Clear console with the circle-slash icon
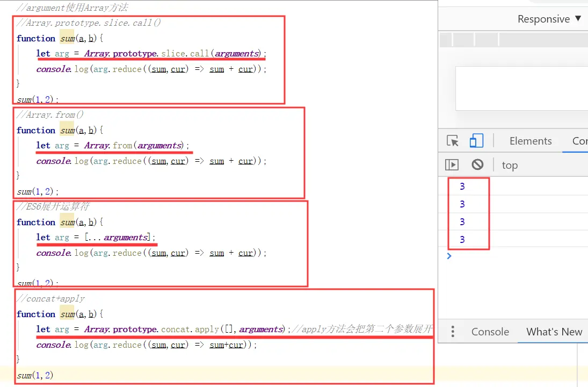 (x=477, y=164)
